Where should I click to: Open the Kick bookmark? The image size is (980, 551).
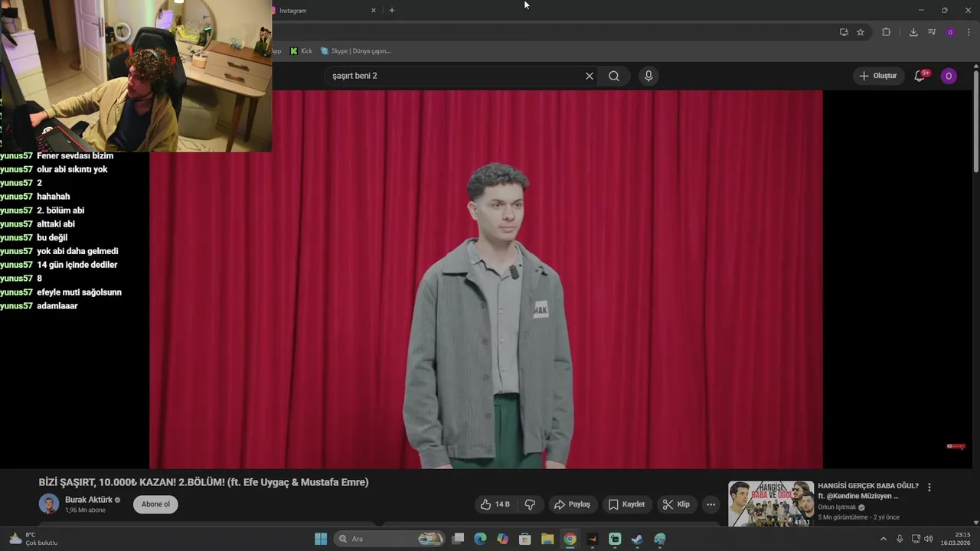(301, 51)
